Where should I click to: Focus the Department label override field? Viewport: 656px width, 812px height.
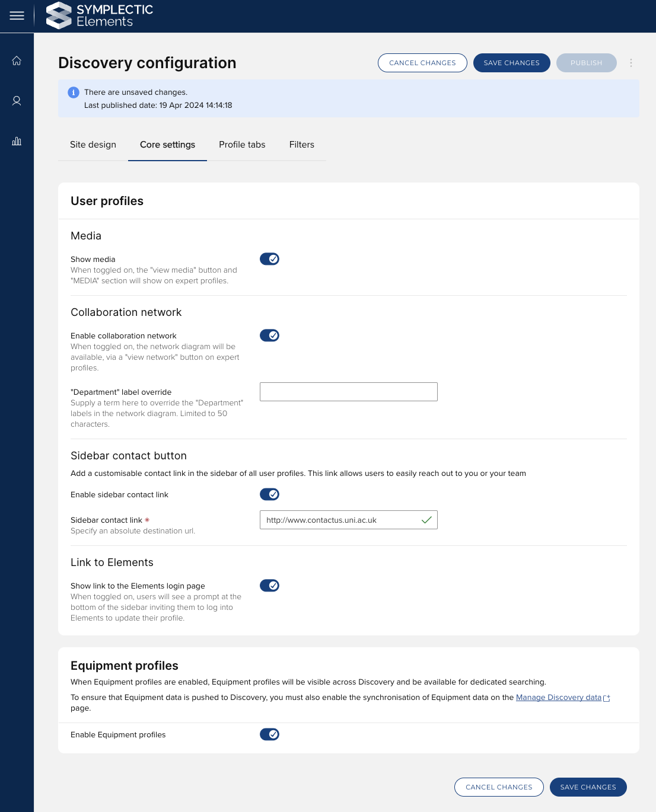(348, 392)
